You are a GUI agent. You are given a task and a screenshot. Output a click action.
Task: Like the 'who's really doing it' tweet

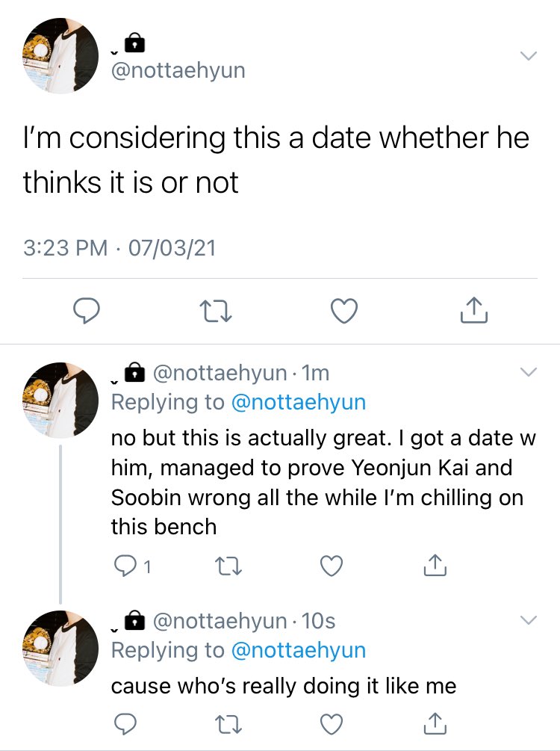(332, 723)
